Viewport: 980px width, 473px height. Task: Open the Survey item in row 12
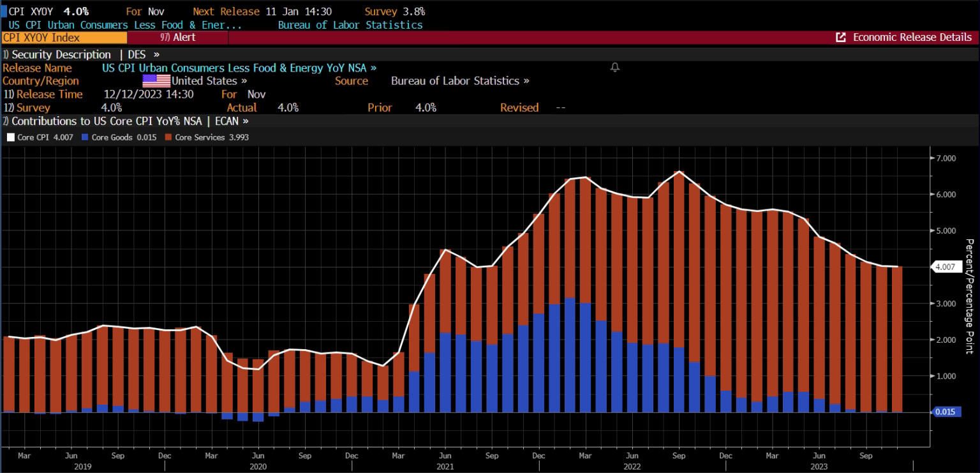[33, 108]
